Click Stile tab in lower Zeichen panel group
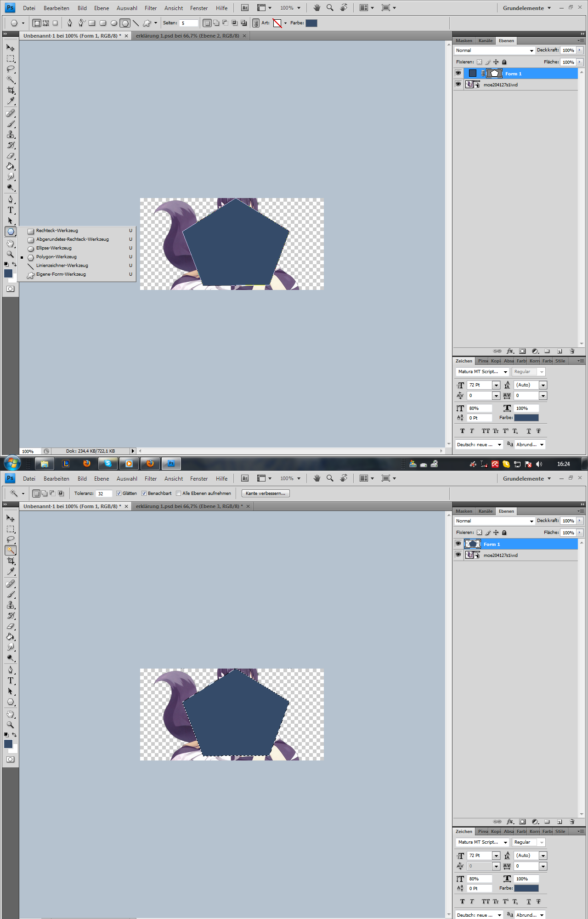Screen dimensions: 588x919 pos(560,831)
